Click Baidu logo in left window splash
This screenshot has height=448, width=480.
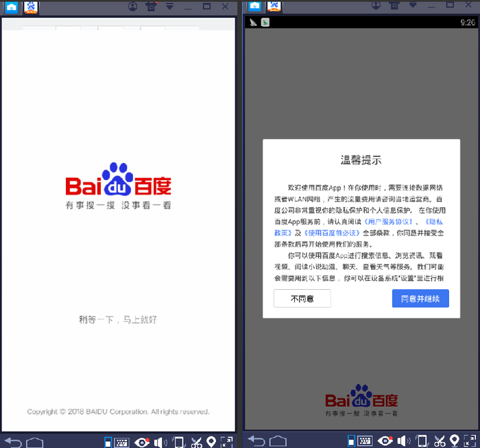[x=119, y=186]
